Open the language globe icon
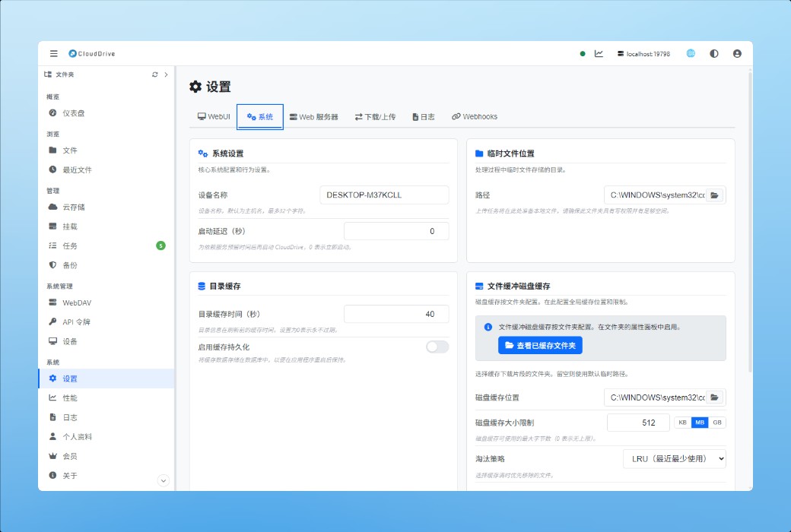 (x=691, y=53)
